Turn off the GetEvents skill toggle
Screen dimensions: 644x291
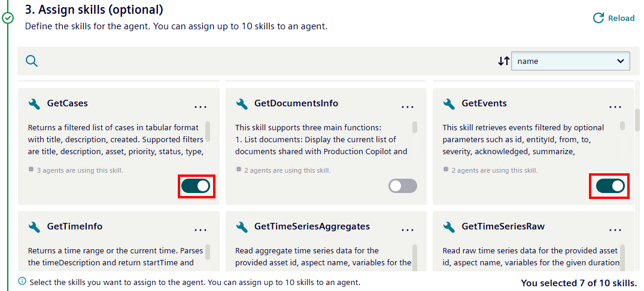(610, 186)
